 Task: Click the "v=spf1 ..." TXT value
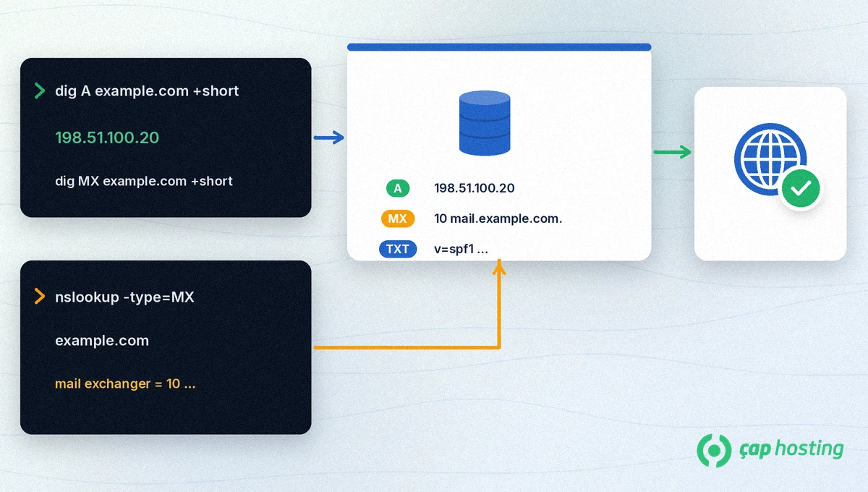point(461,250)
